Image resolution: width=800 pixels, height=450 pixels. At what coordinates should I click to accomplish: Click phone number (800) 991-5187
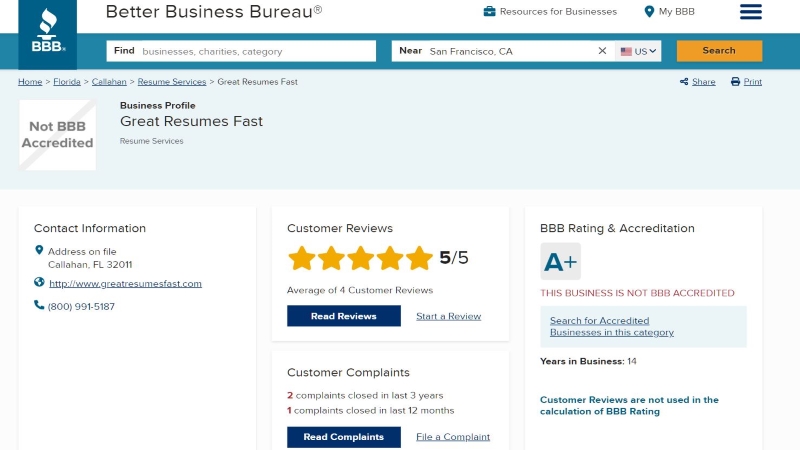[81, 307]
